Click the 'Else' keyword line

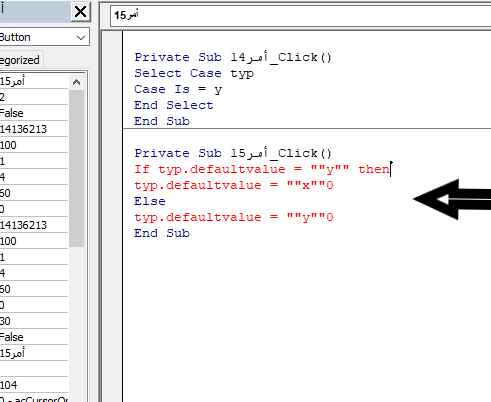[x=150, y=201]
